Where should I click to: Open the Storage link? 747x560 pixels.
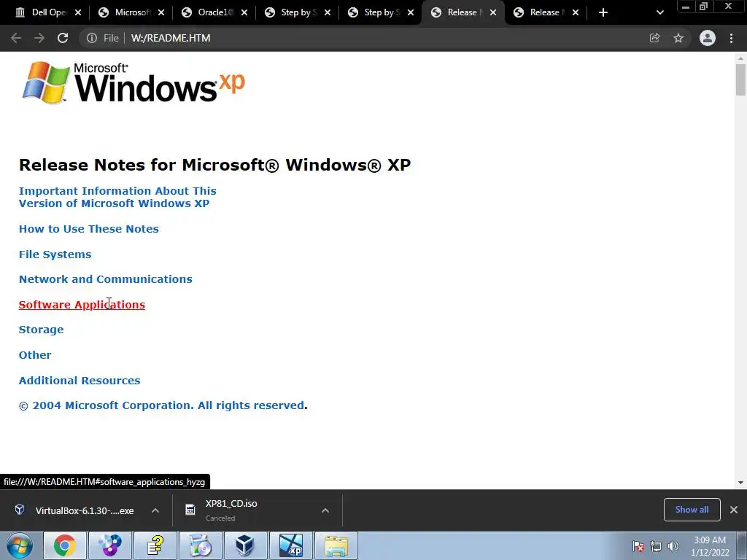41,330
